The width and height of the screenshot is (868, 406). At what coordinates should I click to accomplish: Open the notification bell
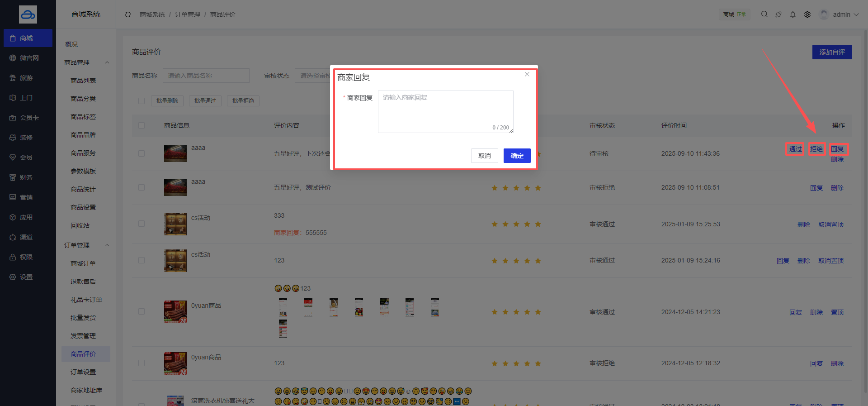pyautogui.click(x=793, y=14)
